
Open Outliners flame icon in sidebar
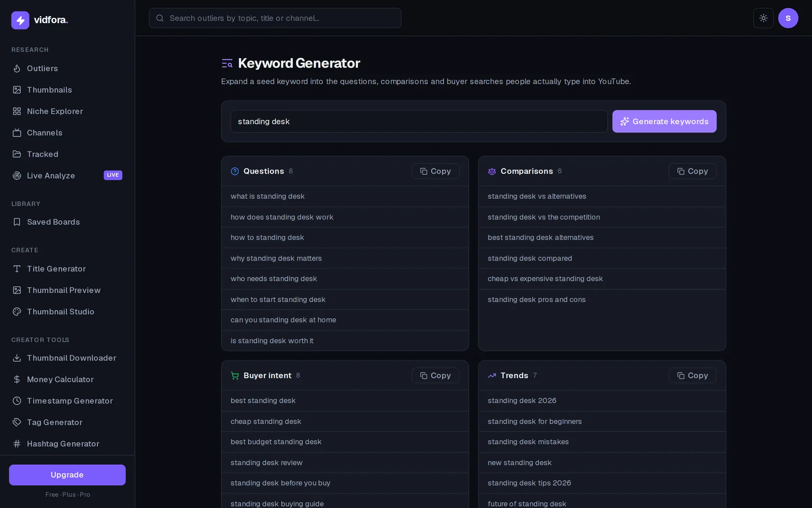(x=17, y=68)
